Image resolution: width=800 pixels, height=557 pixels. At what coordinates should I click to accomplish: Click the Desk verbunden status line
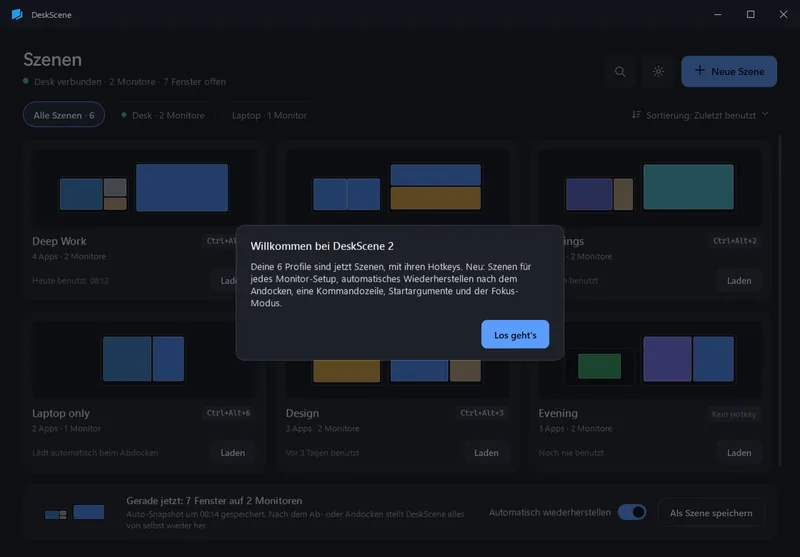[x=124, y=82]
